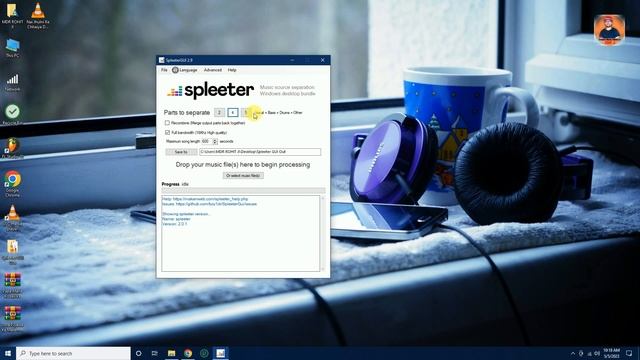Click the globe icon beside Language

tap(175, 70)
